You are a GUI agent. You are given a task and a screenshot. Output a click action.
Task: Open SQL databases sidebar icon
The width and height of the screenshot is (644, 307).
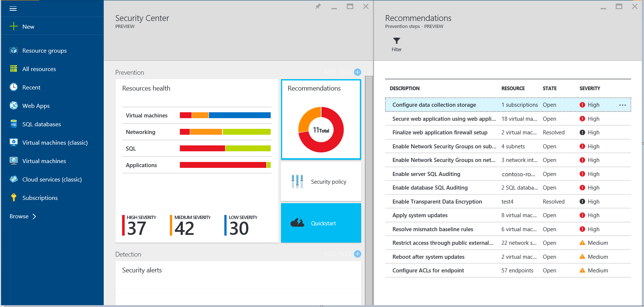[14, 124]
